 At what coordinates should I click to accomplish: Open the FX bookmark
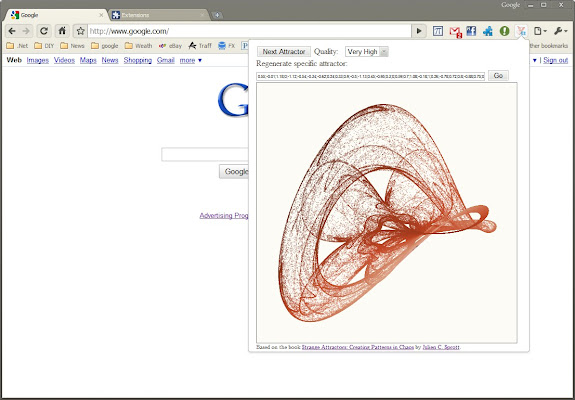[227, 46]
